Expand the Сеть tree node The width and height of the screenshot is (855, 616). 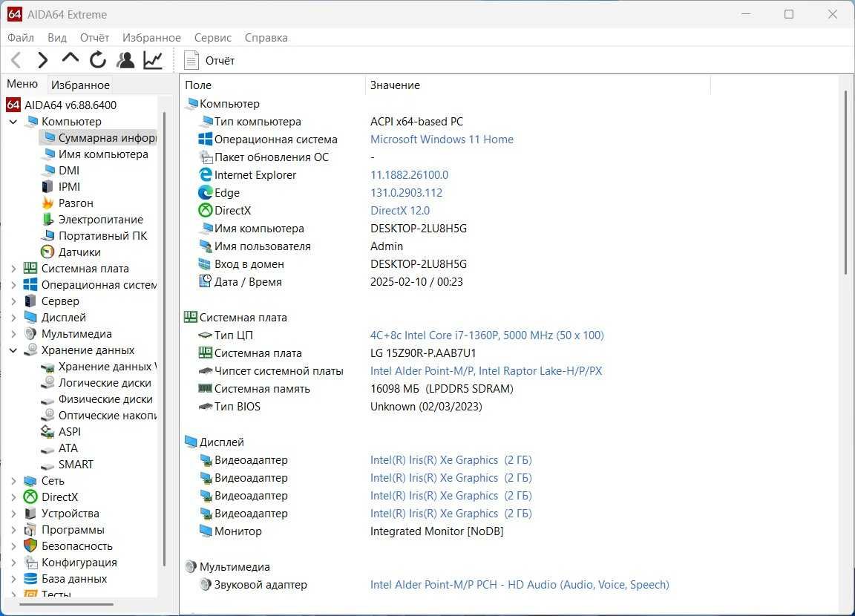(x=13, y=481)
